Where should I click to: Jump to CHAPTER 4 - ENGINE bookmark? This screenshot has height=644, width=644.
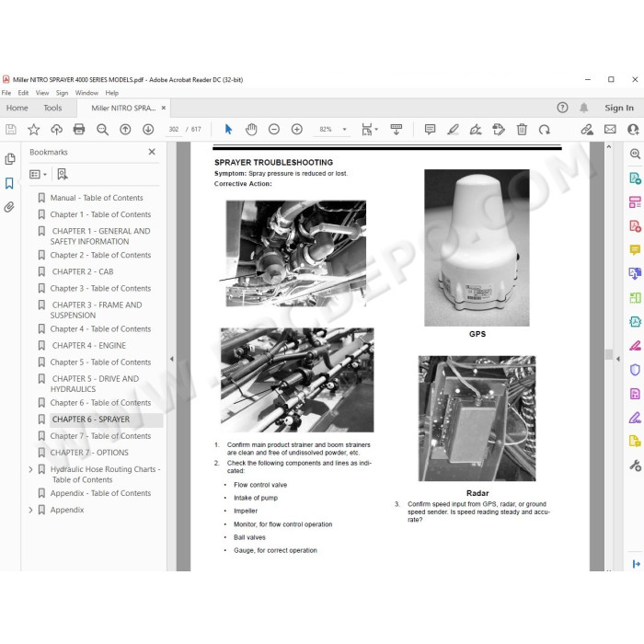tap(88, 346)
